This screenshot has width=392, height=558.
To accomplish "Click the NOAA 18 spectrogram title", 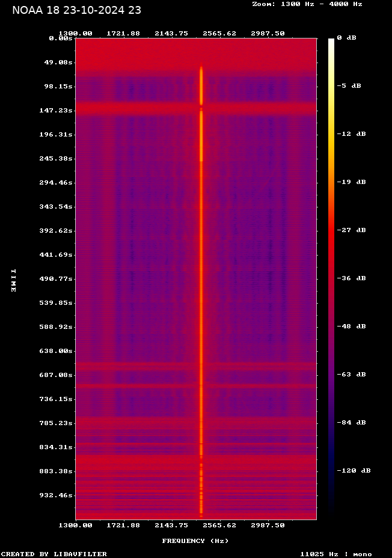I will coord(77,10).
